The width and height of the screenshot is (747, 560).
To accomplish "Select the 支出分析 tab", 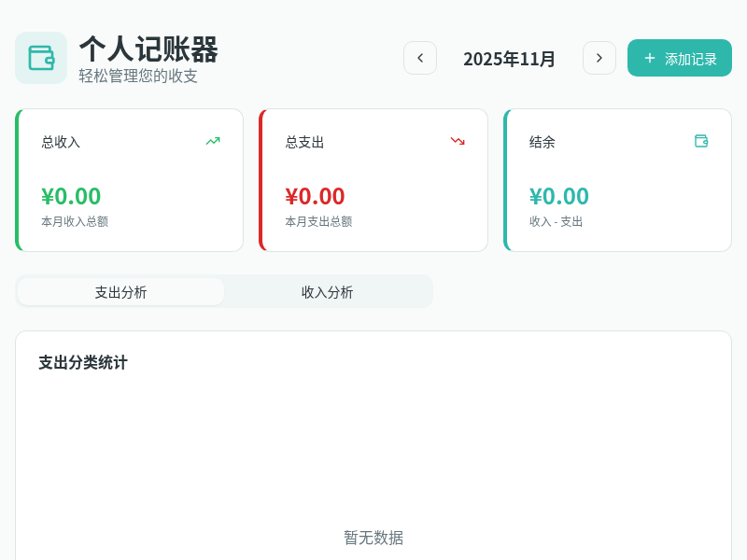I will point(120,291).
